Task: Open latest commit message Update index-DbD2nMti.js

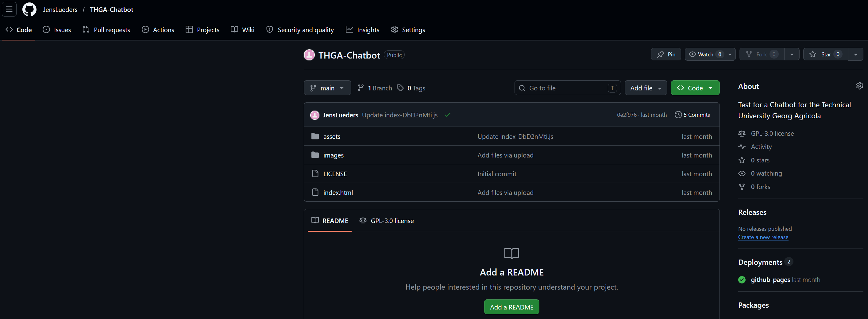Action: click(x=399, y=115)
